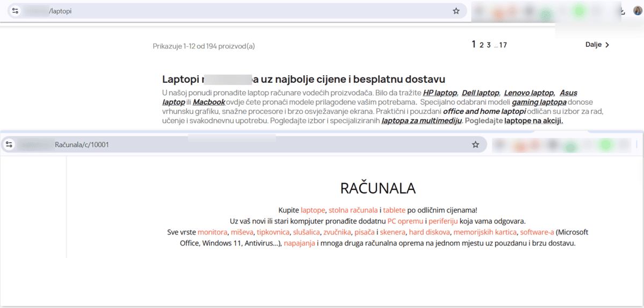Open the slušalica link
The width and height of the screenshot is (644, 308).
click(306, 232)
